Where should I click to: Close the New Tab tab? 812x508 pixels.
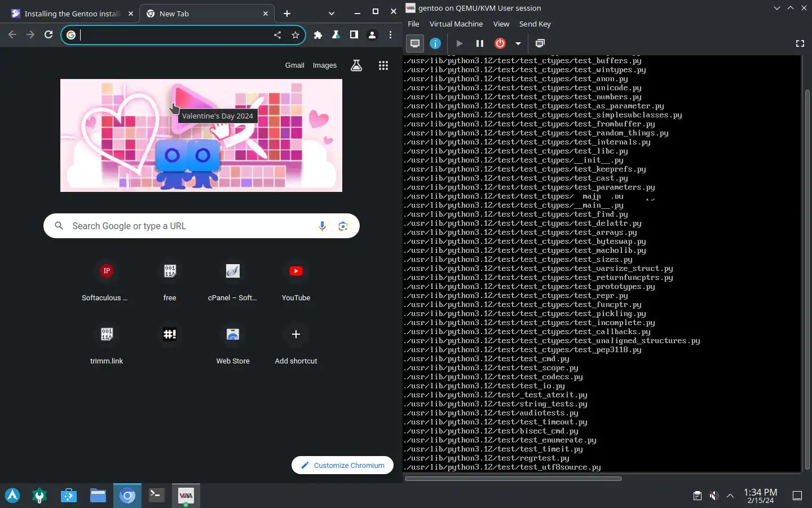[x=266, y=14]
